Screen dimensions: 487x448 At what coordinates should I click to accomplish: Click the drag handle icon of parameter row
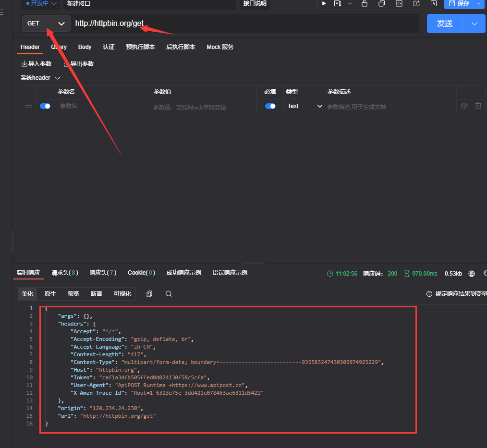(28, 106)
